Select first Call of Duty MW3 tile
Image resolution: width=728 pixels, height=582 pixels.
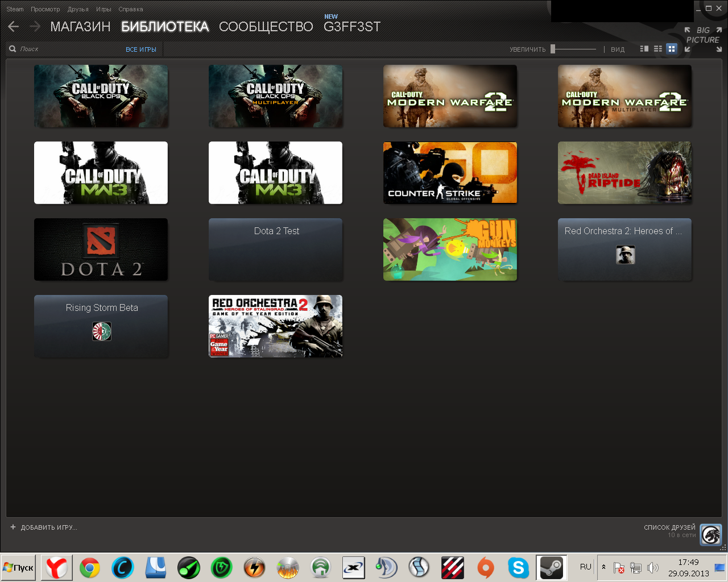tap(101, 173)
